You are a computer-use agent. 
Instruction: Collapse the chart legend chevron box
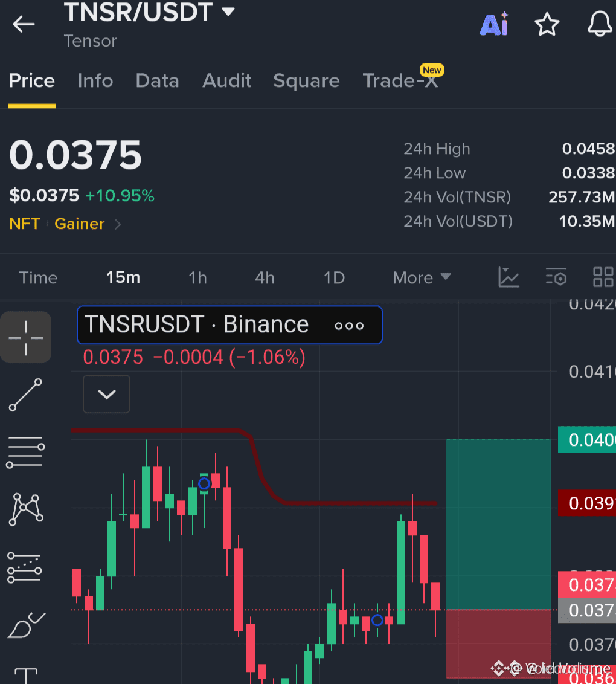pos(106,394)
